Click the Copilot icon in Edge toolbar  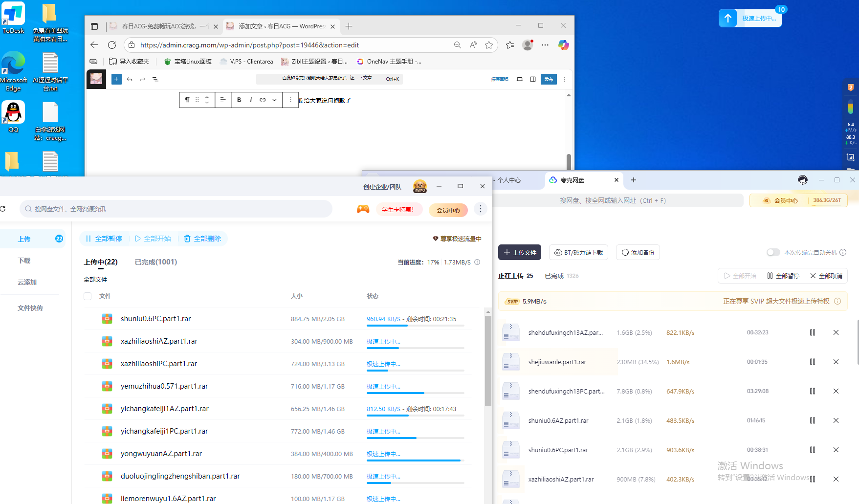coord(563,45)
